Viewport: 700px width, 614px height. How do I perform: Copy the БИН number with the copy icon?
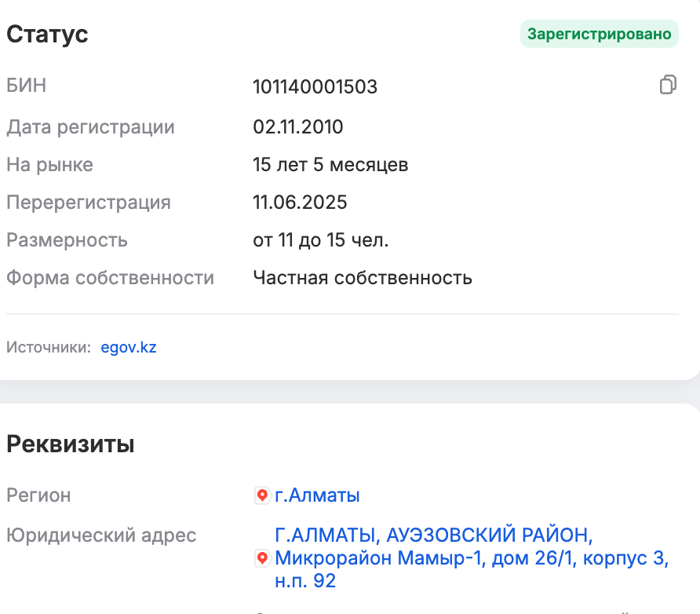pos(668,85)
